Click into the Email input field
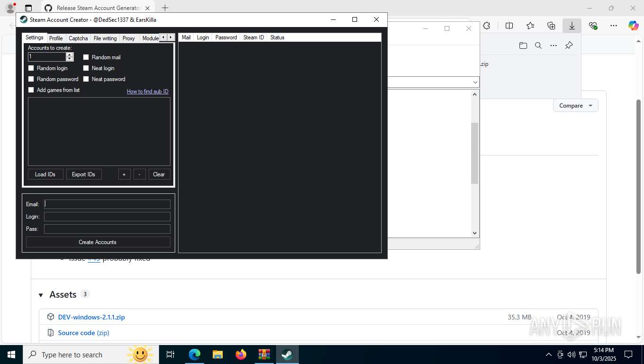Viewport: 644px width, 364px height. 107,204
